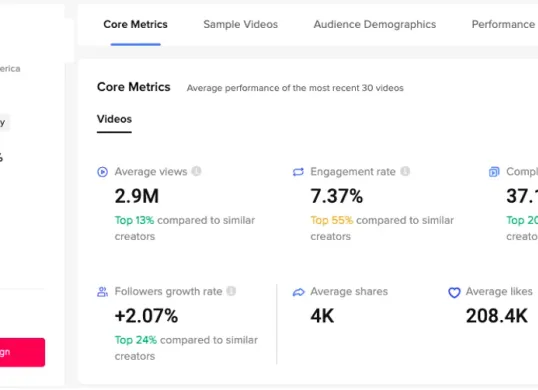This screenshot has width=538, height=390.
Task: Click the +2.07% followers growth value
Action: pyautogui.click(x=147, y=316)
